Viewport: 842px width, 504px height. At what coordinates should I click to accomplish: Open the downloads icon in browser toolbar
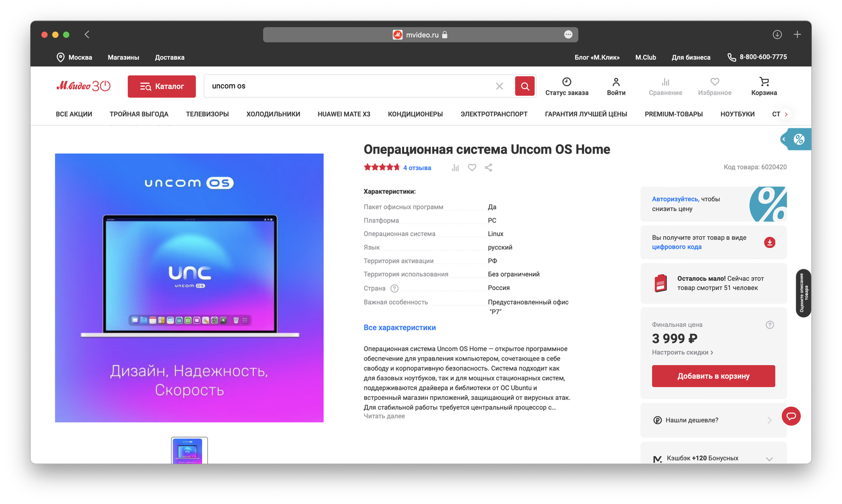click(777, 35)
